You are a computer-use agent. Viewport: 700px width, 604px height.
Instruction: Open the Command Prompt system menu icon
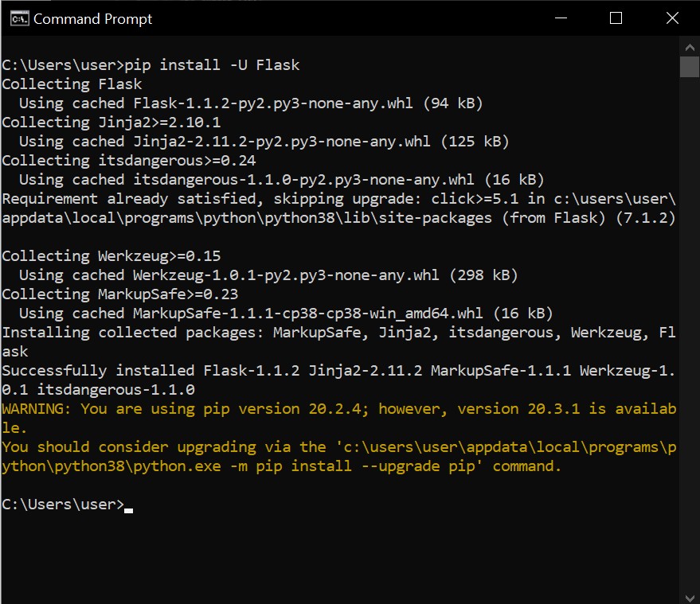tap(19, 19)
